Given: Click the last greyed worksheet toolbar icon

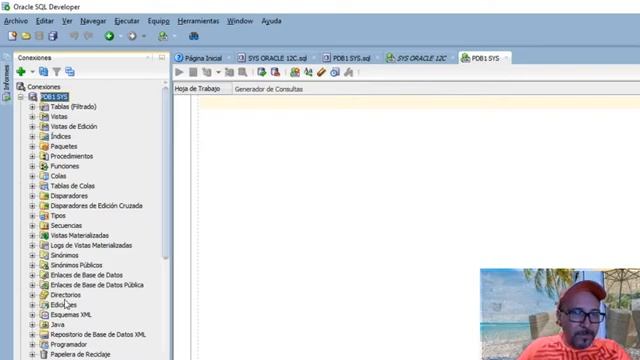Looking at the screenshot, I should click(349, 72).
